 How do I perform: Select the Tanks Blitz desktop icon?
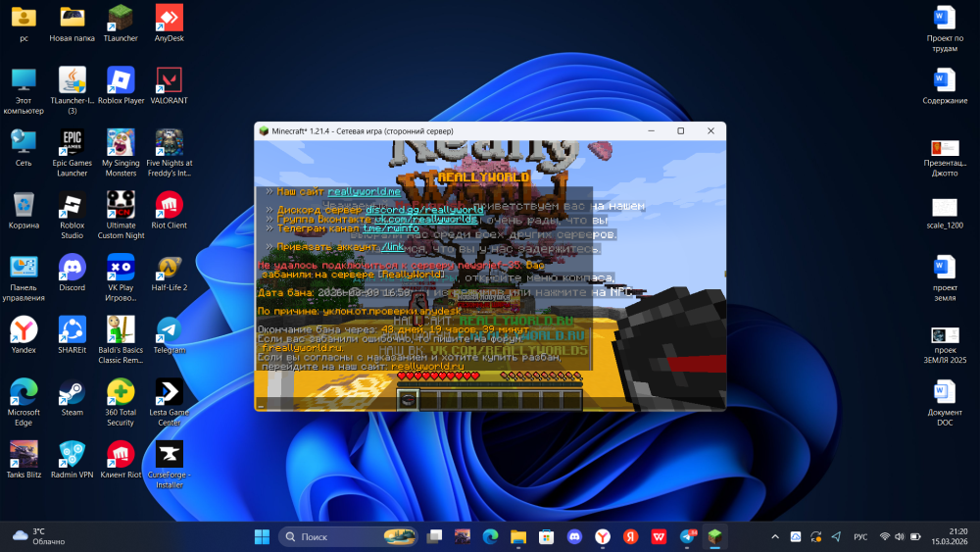24,460
